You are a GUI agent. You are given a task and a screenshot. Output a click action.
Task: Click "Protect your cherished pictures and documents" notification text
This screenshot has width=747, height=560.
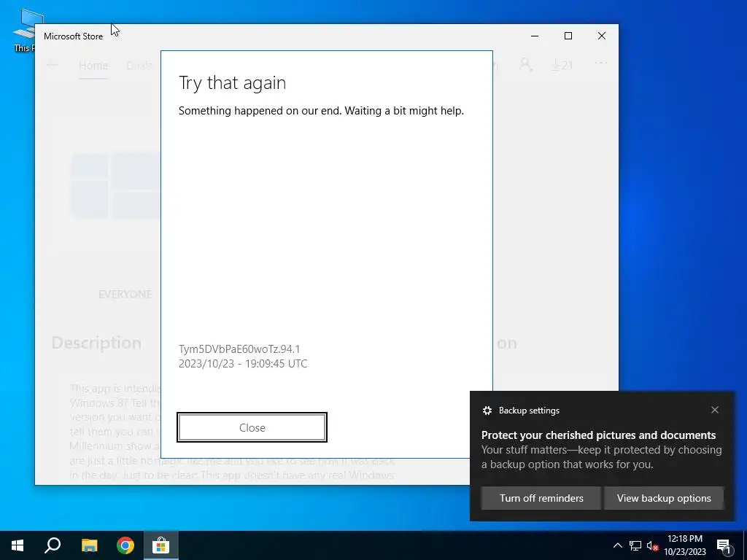598,435
